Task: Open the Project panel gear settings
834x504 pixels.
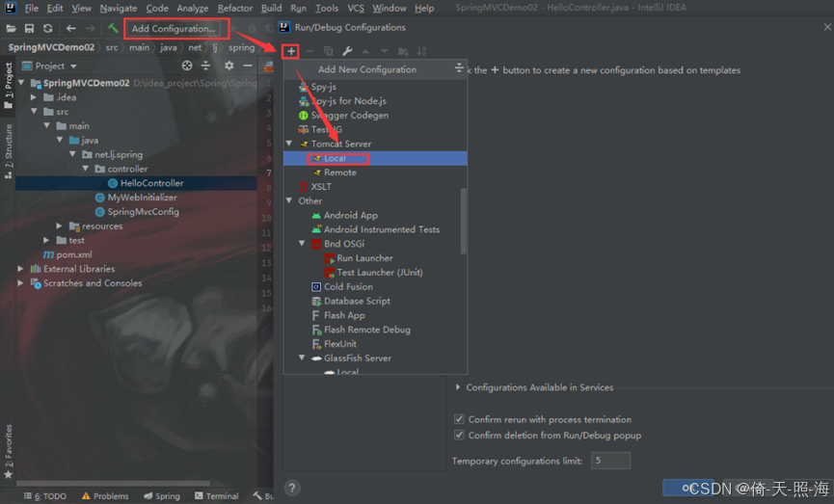Action: click(229, 66)
